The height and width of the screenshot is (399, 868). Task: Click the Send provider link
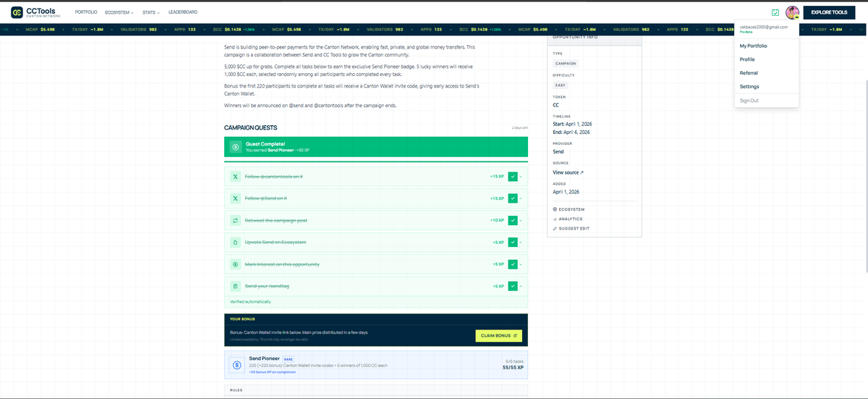[558, 152]
